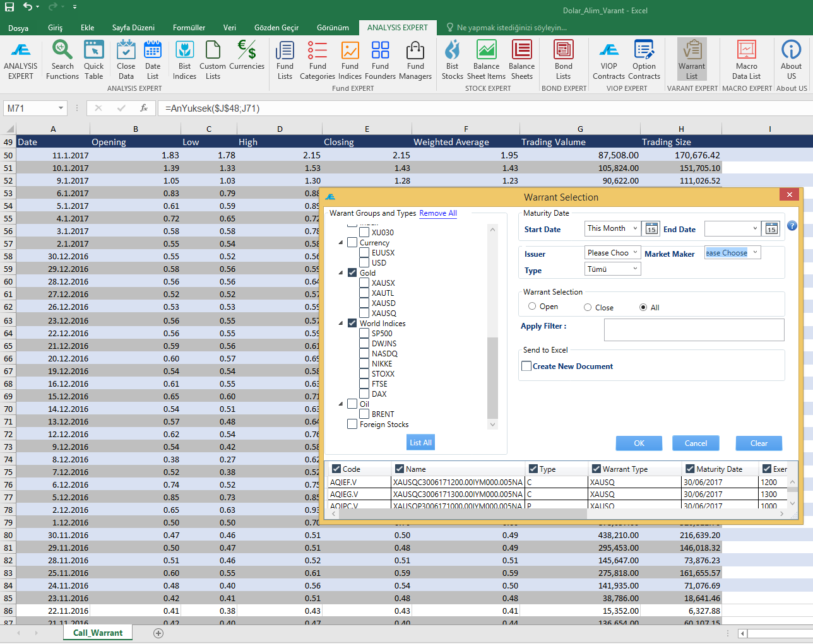Open Bond Lists
The width and height of the screenshot is (813, 644).
click(x=564, y=60)
